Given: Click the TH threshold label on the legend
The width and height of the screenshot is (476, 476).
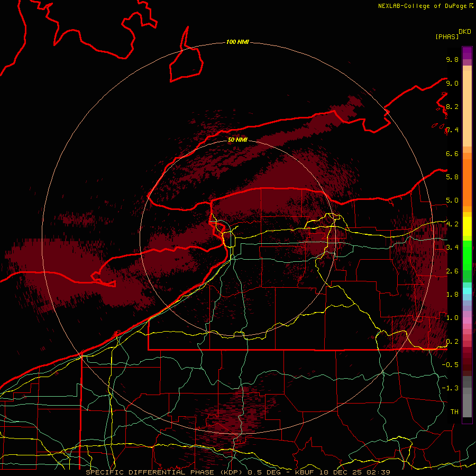Looking at the screenshot, I should (454, 411).
